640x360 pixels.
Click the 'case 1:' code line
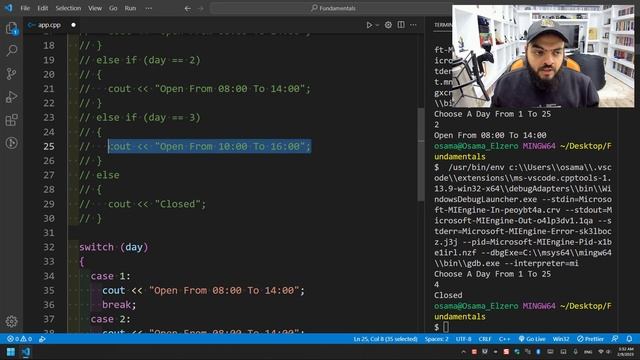(x=111, y=276)
